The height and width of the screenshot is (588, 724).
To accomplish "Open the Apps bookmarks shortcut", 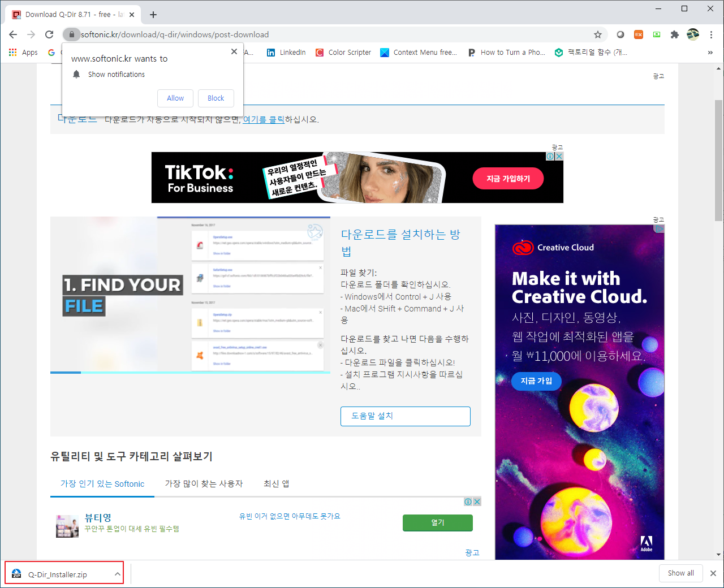I will coord(23,52).
